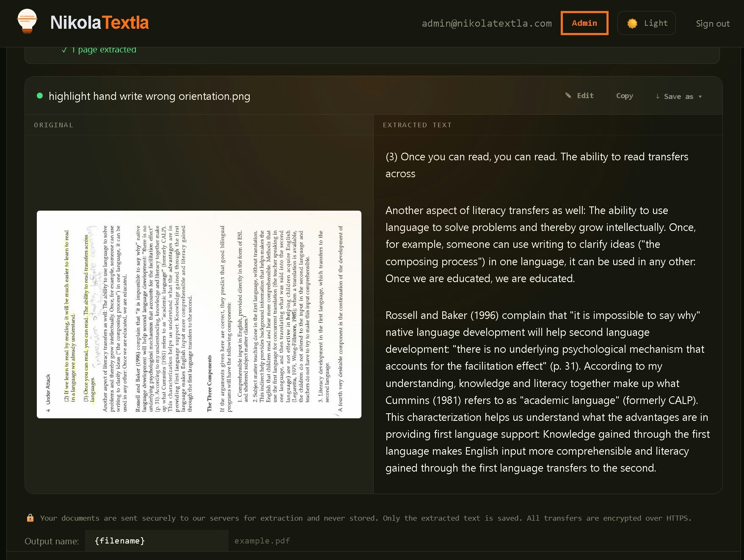Sign out of the account
The image size is (744, 560).
pyautogui.click(x=713, y=24)
